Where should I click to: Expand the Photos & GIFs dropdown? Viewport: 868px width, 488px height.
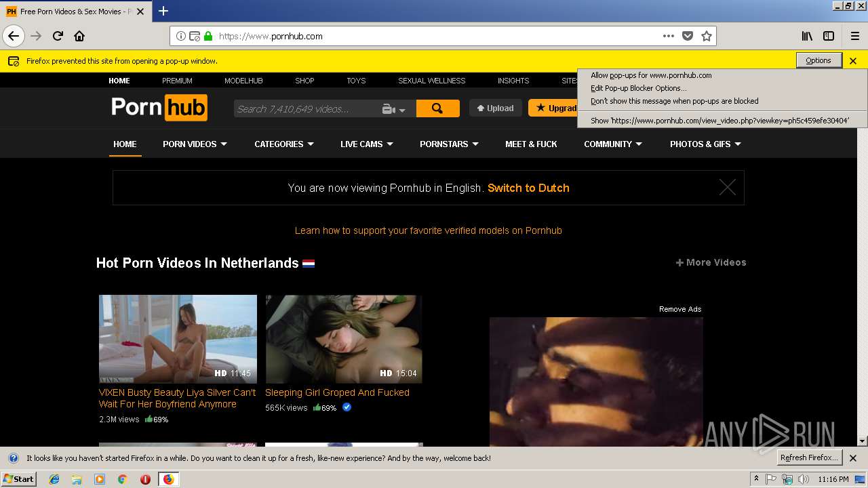(705, 144)
